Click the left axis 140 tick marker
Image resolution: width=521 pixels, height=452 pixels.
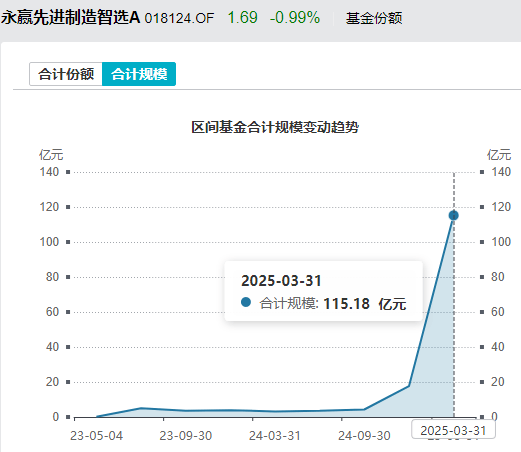coord(68,172)
